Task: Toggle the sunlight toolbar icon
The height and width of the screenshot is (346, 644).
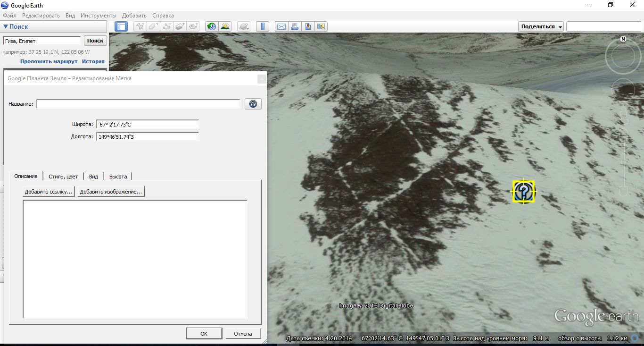Action: (225, 26)
